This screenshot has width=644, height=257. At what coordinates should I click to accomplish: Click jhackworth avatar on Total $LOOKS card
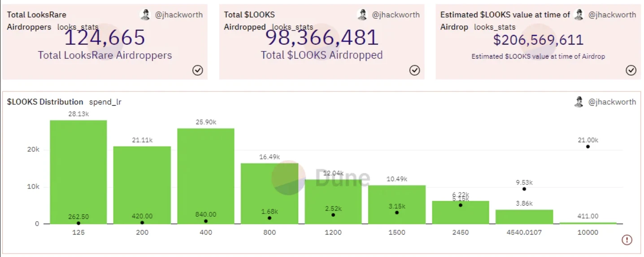click(x=362, y=15)
